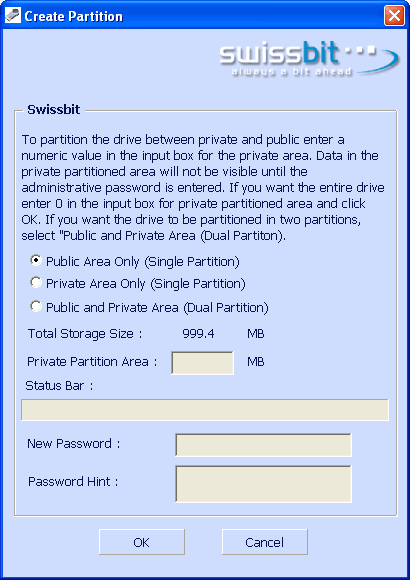This screenshot has width=410, height=580.
Task: Close the Create Partition dialog
Action: [x=394, y=16]
